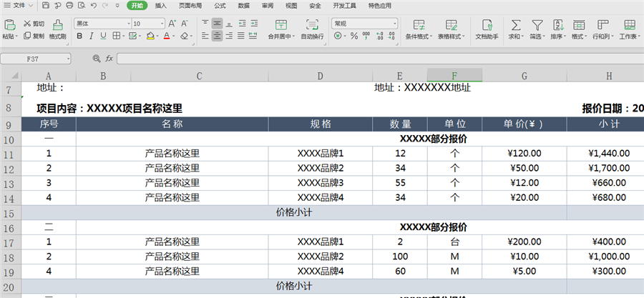Image resolution: width=644 pixels, height=298 pixels.
Task: Expand Conditional Formatting (条件格式) menu
Action: (419, 29)
